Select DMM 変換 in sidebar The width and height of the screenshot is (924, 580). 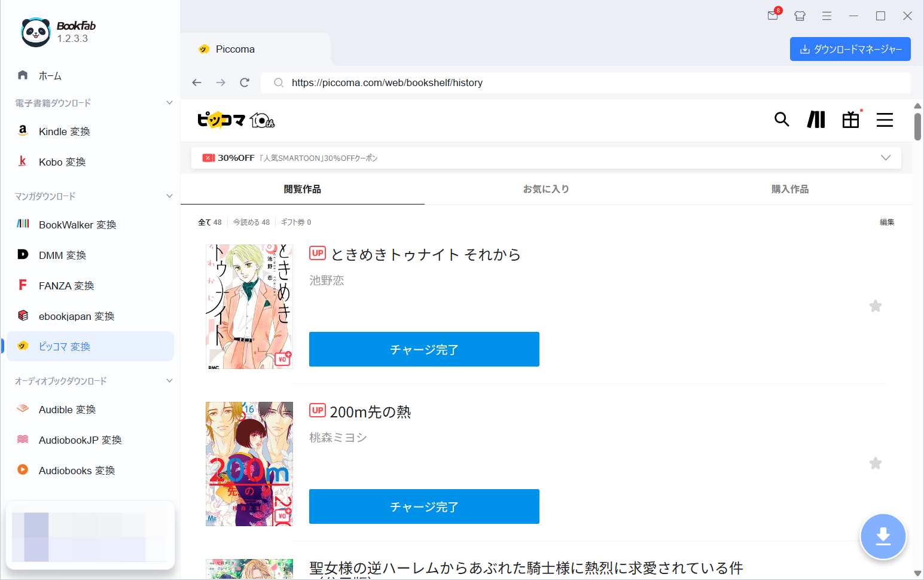tap(90, 255)
